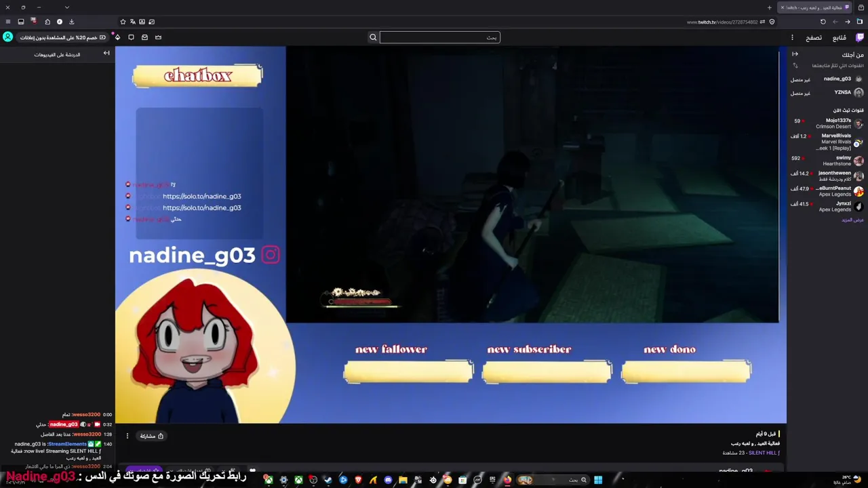868x488 pixels.
Task: Click StreamElements username in chat
Action: (x=67, y=444)
